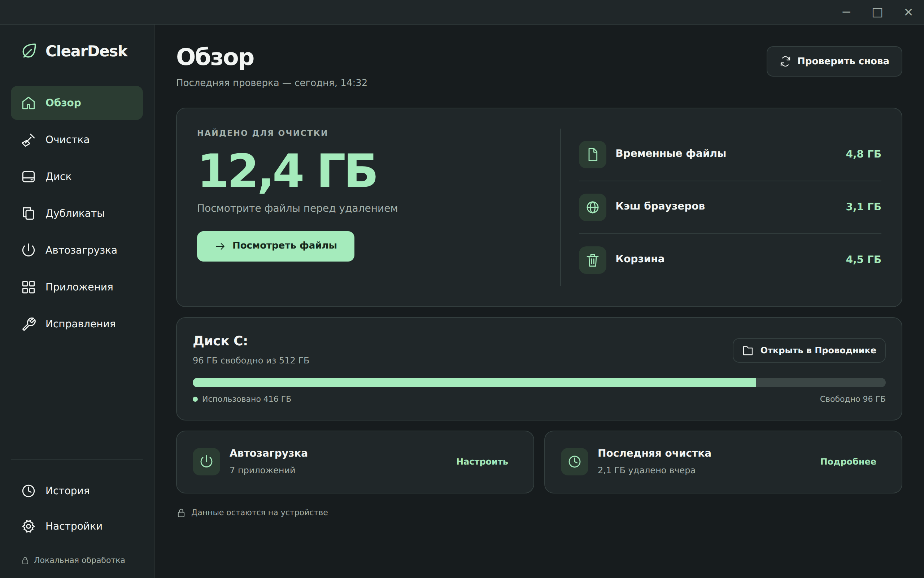The width and height of the screenshot is (924, 578).
Task: Switch to the Приложения section
Action: point(77,287)
